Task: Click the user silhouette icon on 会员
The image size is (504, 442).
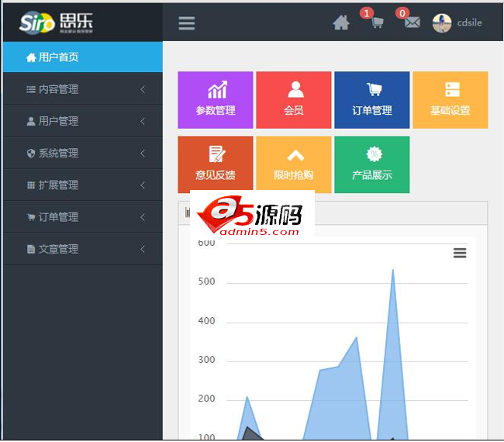Action: point(295,89)
